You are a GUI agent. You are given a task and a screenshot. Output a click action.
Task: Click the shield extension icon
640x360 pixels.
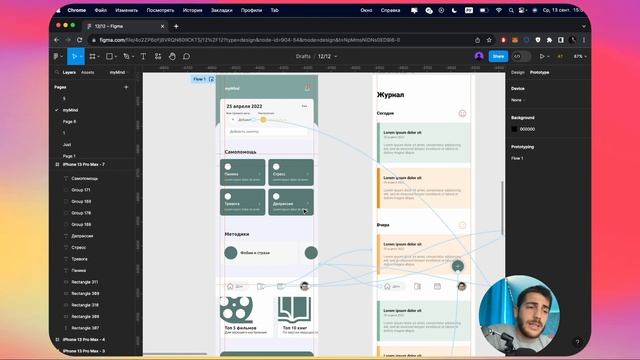tap(538, 40)
